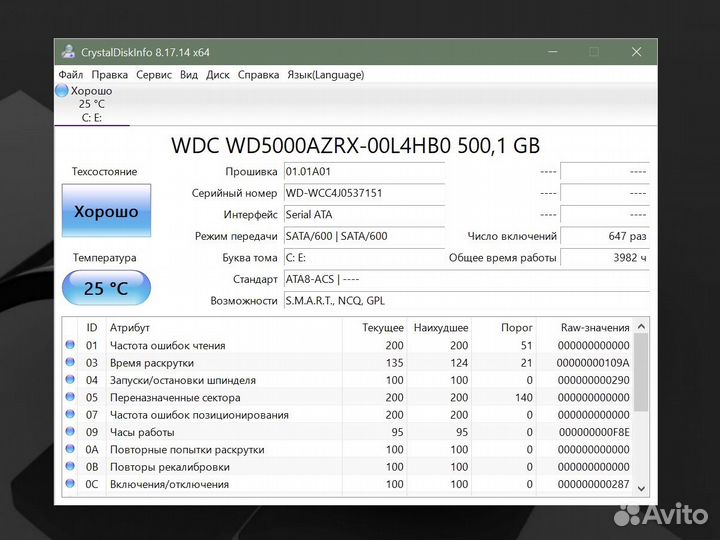This screenshot has height=540, width=720.
Task: Click the total hours value 3982 ч
Action: pyautogui.click(x=605, y=258)
